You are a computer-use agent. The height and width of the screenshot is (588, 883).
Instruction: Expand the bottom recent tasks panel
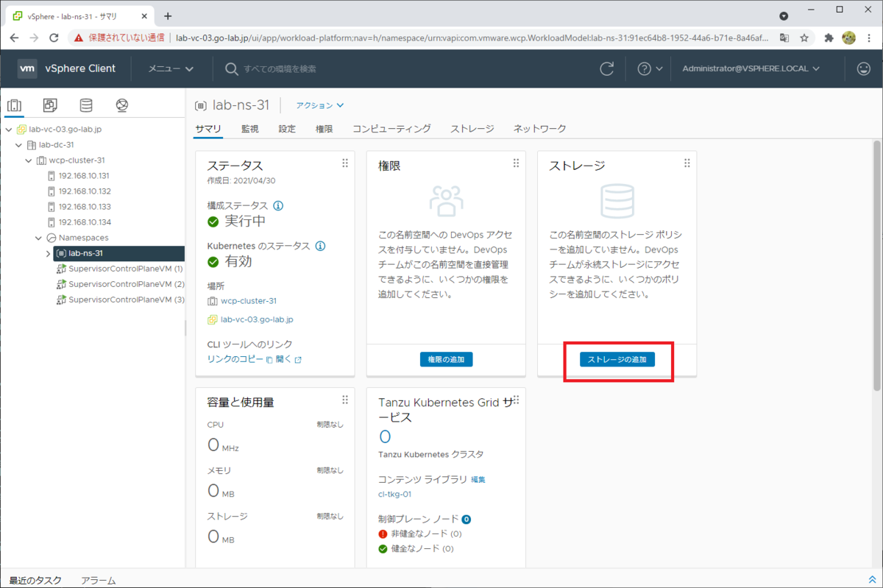point(872,580)
